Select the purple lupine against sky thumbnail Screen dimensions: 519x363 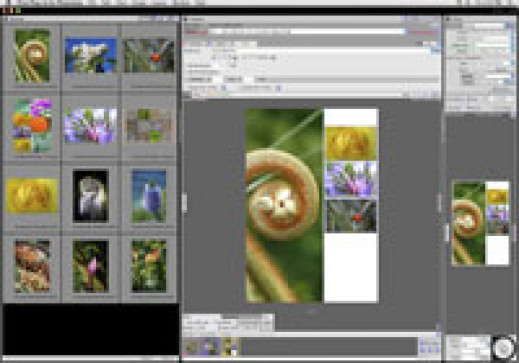tap(149, 196)
